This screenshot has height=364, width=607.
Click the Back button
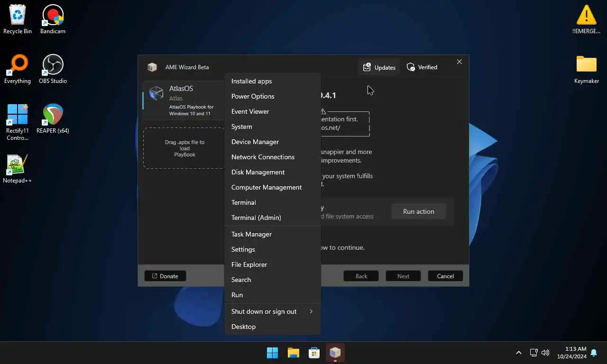click(361, 276)
